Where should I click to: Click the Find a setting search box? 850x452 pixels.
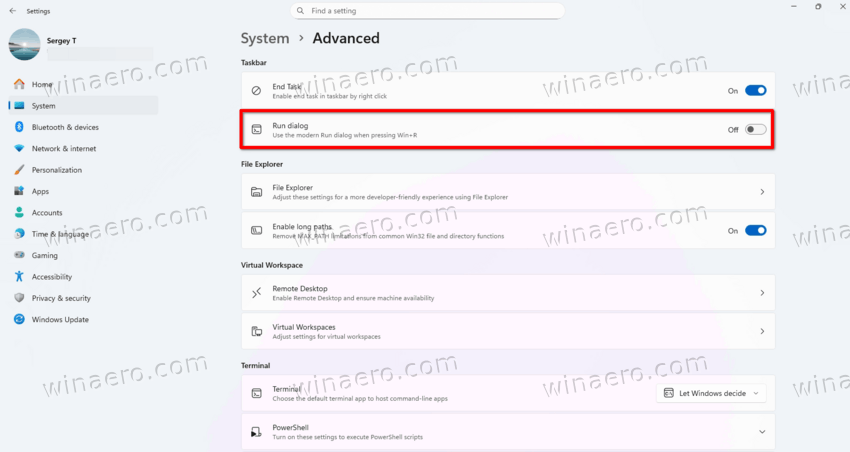[x=428, y=11]
